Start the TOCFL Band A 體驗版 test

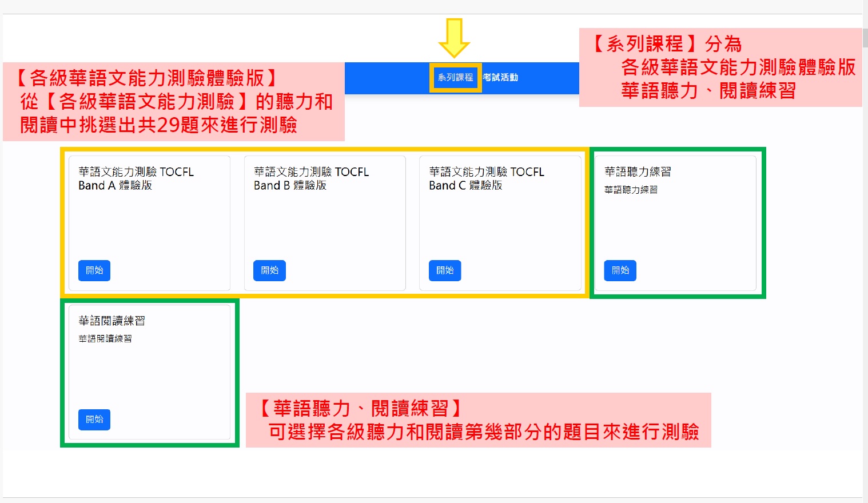coord(94,270)
